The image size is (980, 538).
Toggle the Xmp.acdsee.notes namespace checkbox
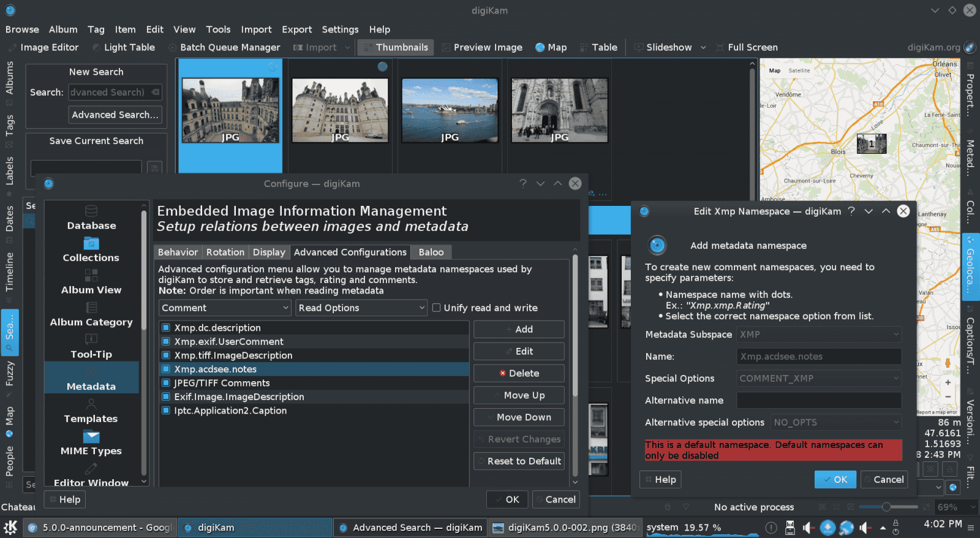pos(166,369)
